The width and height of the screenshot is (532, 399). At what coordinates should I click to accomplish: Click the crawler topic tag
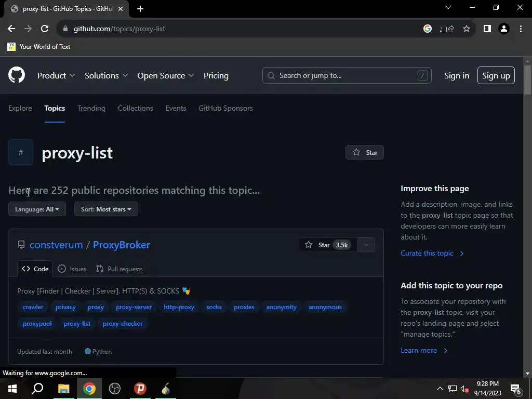33,307
